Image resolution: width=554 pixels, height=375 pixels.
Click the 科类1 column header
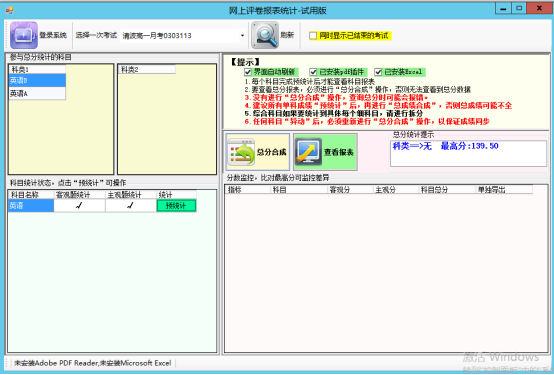pyautogui.click(x=37, y=69)
